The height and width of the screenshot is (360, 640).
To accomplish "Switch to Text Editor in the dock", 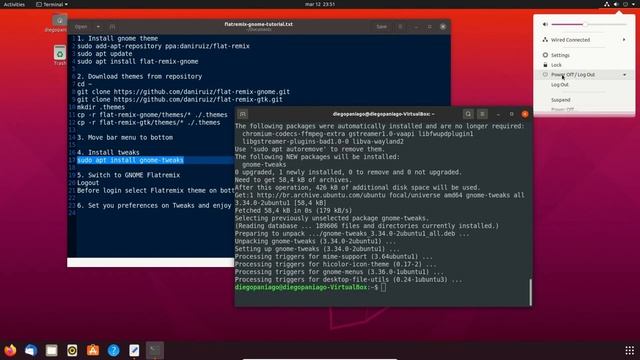I will pyautogui.click(x=134, y=350).
